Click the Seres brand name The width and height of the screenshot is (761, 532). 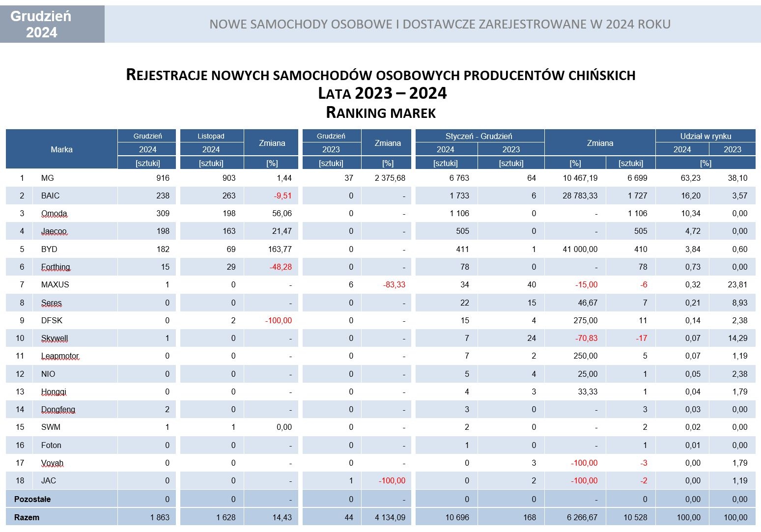[x=52, y=303]
